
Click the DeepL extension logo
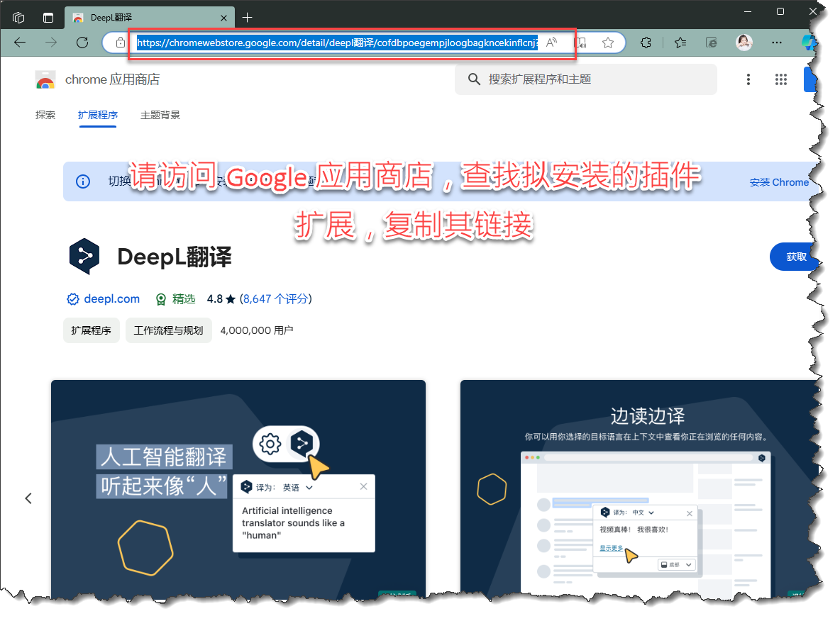(x=84, y=257)
